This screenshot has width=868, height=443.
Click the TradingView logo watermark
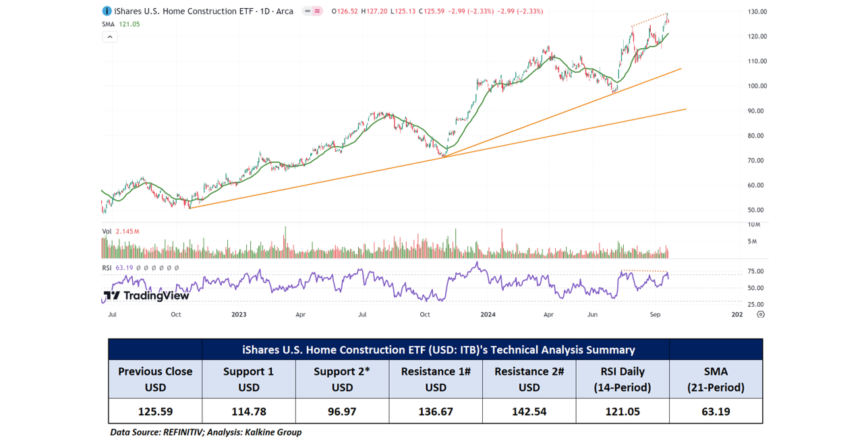coord(146,296)
